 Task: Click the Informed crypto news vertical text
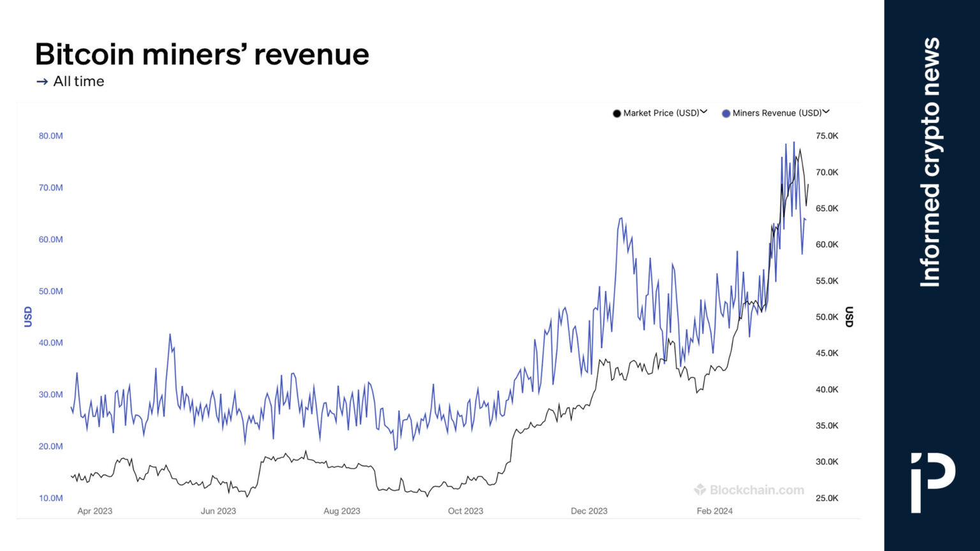(x=931, y=162)
